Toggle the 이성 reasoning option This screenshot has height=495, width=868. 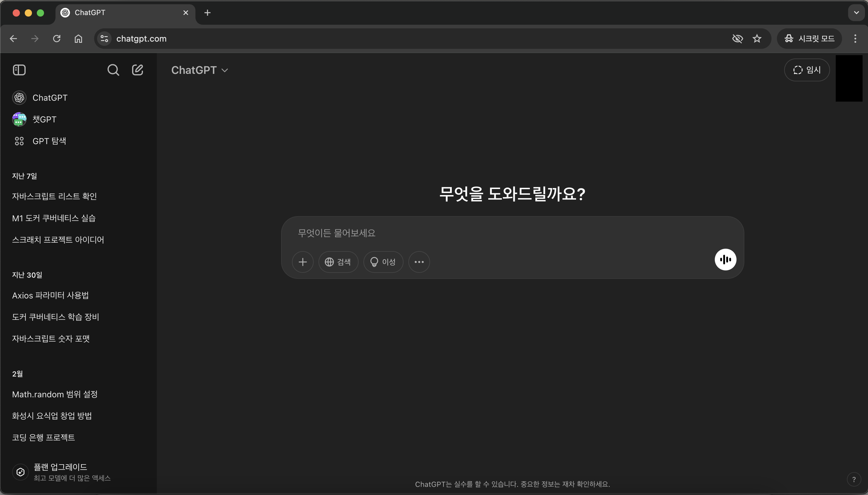coord(383,262)
